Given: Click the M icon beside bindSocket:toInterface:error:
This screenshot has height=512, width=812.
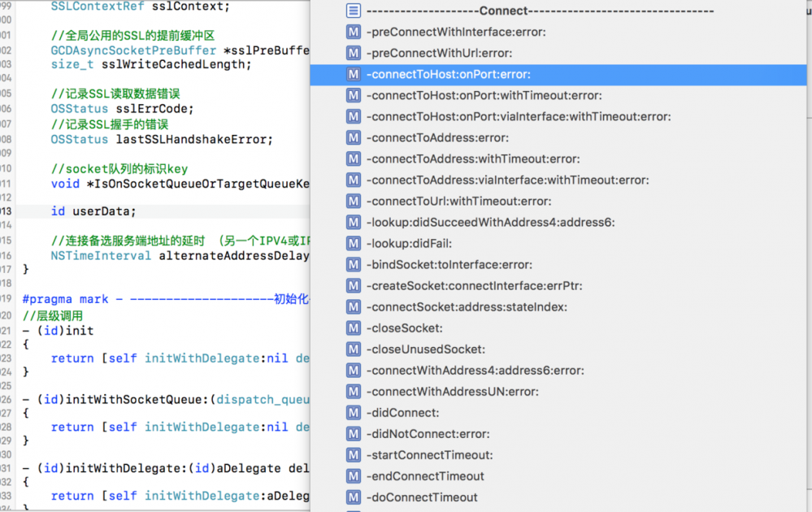Looking at the screenshot, I should click(354, 264).
